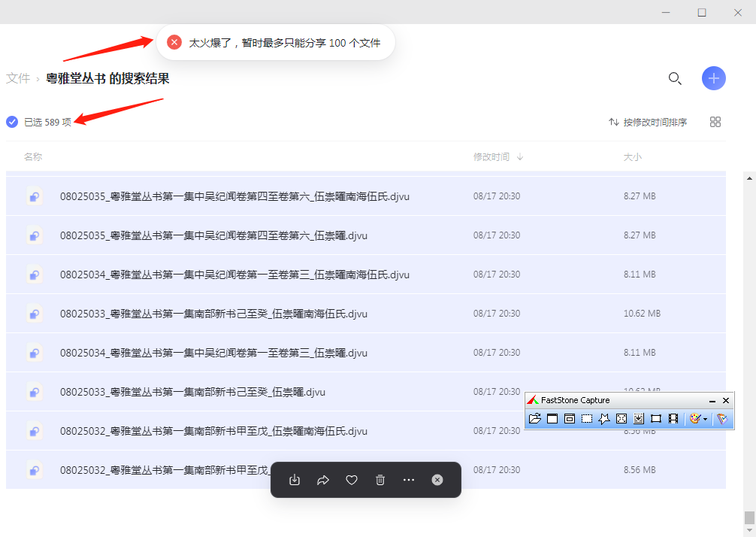Exit selection mode via circled X
The height and width of the screenshot is (537, 756).
[437, 480]
